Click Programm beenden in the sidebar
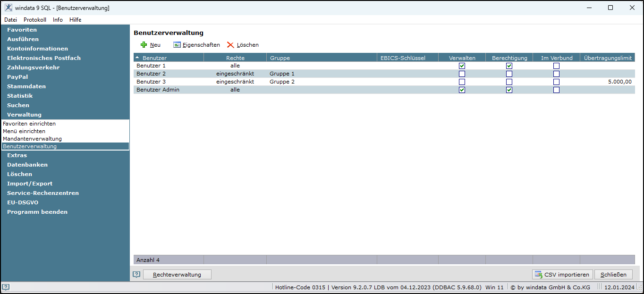The image size is (644, 294). coord(37,212)
